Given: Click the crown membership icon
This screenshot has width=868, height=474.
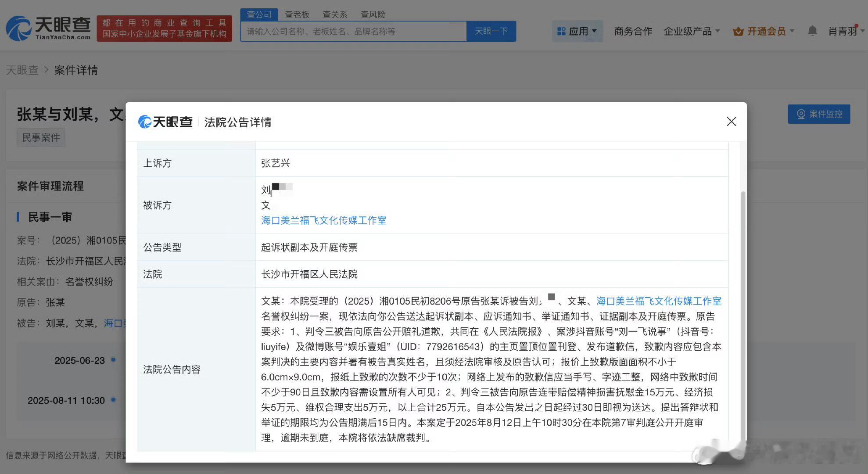Looking at the screenshot, I should tap(738, 32).
